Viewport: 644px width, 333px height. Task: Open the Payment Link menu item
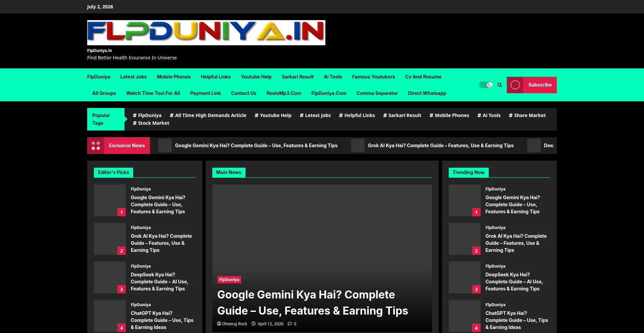tap(205, 93)
